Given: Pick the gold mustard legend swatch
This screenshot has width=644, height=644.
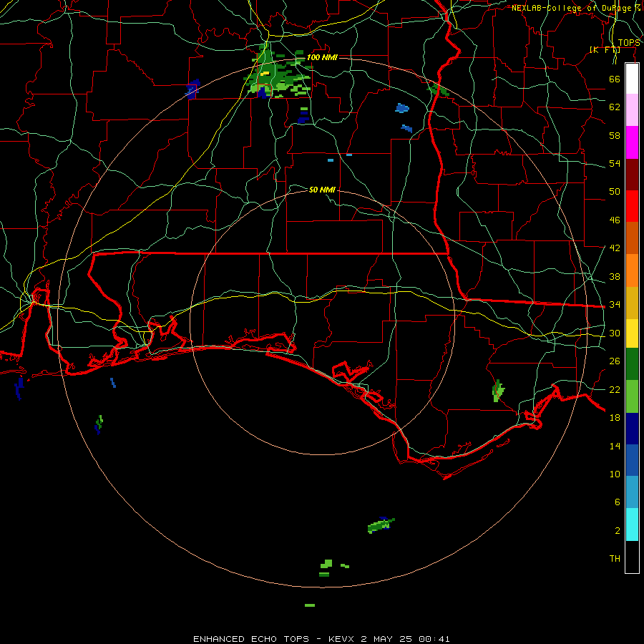Looking at the screenshot, I should tap(632, 303).
